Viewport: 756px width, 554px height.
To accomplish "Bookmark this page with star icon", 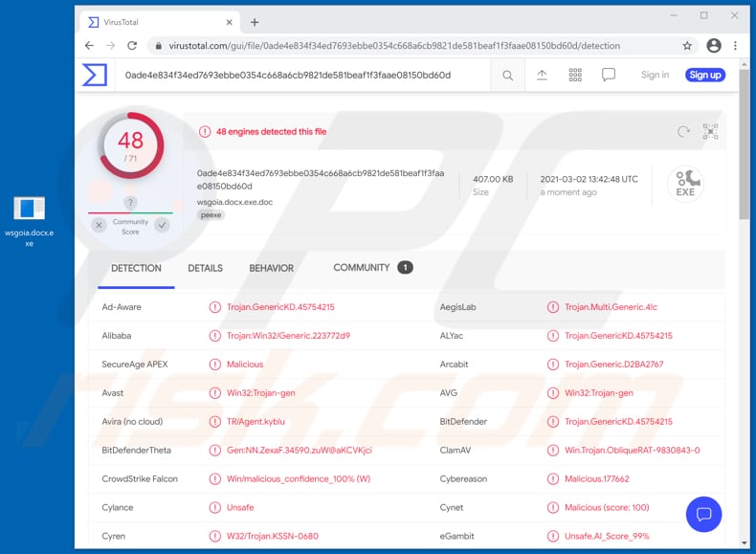I will [x=687, y=45].
